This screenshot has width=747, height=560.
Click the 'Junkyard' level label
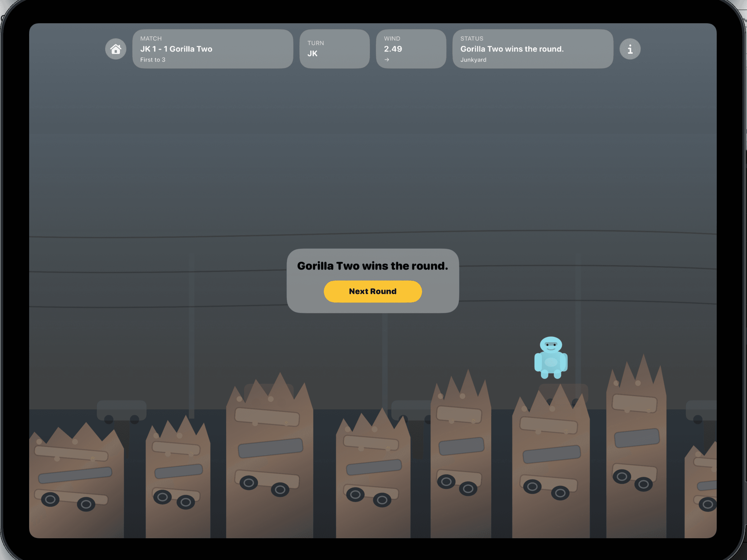[x=473, y=60]
